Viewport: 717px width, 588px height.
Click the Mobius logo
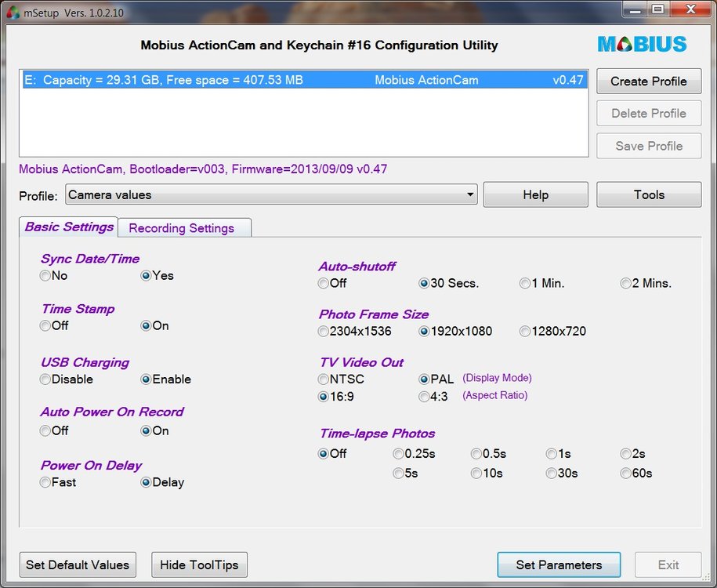(642, 45)
